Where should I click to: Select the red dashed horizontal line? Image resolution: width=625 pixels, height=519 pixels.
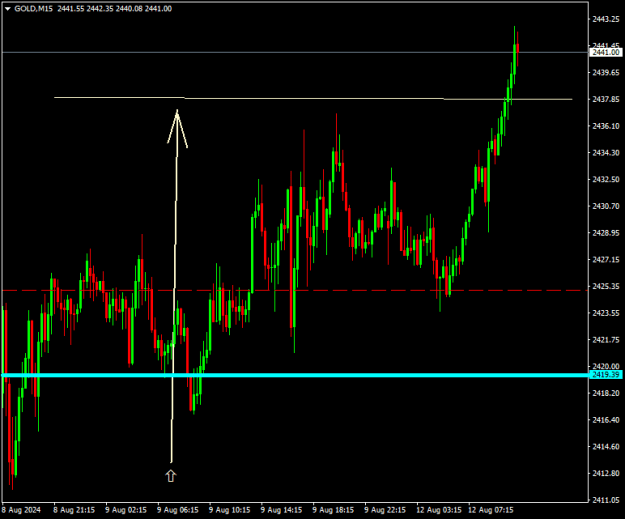[x=295, y=290]
